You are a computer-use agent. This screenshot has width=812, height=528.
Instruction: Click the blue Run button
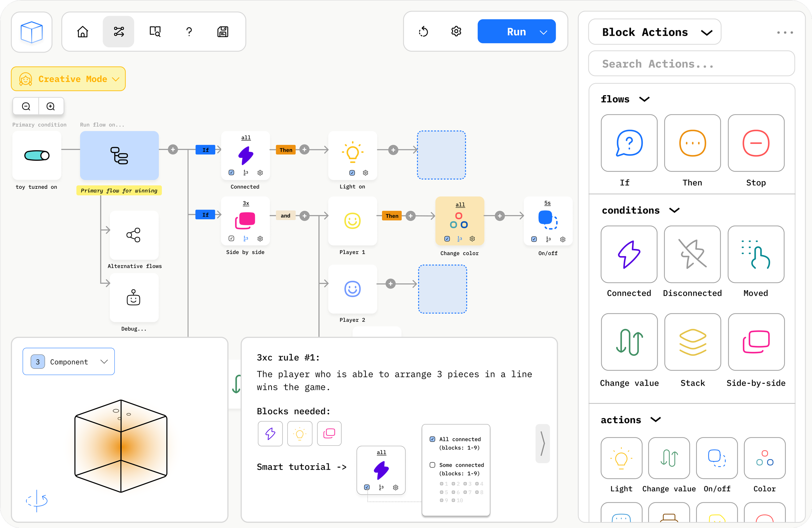tap(516, 32)
